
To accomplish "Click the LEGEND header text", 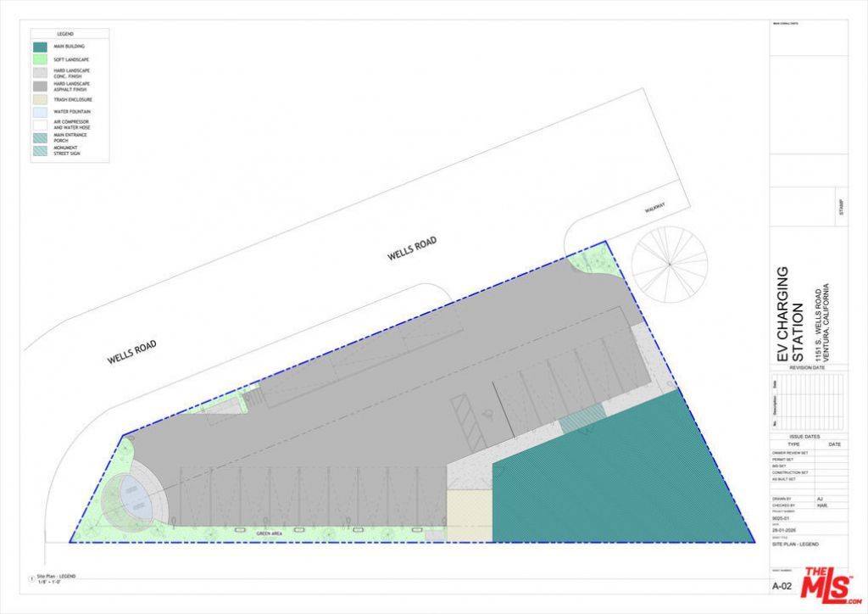I will click(64, 33).
